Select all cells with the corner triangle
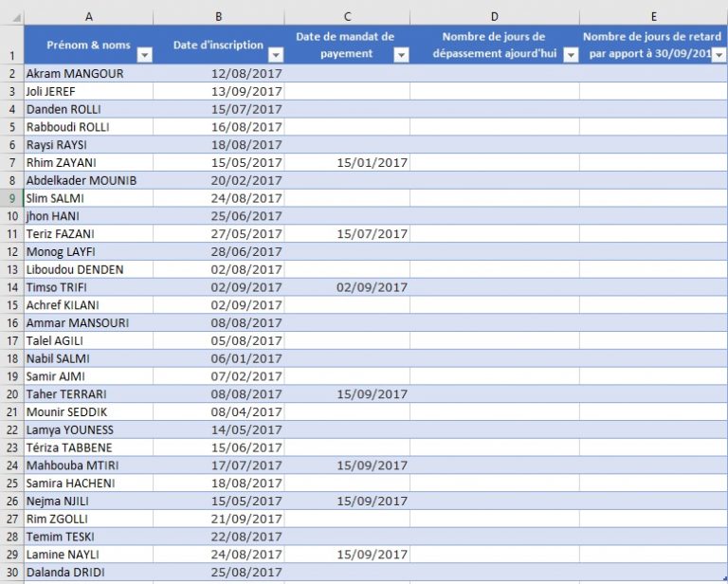The image size is (728, 584). pyautogui.click(x=16, y=18)
